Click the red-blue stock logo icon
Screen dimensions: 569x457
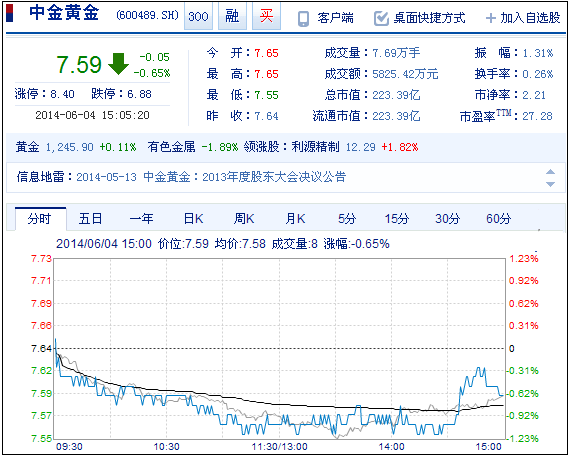[x=10, y=13]
